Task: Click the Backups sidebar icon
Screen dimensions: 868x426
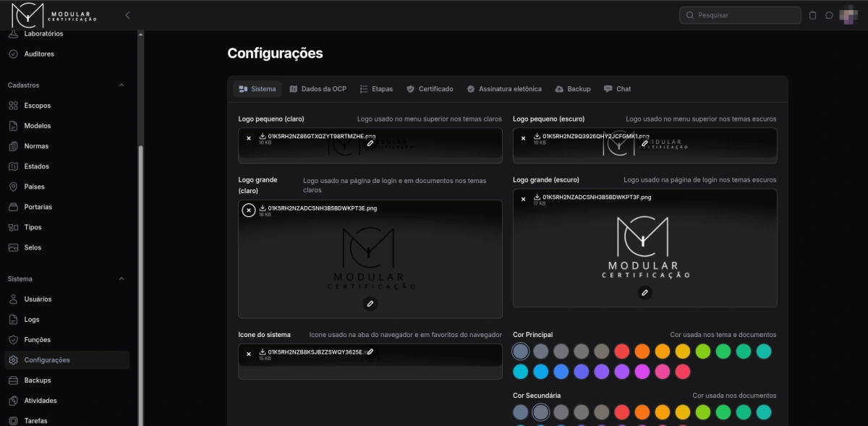Action: [14, 380]
